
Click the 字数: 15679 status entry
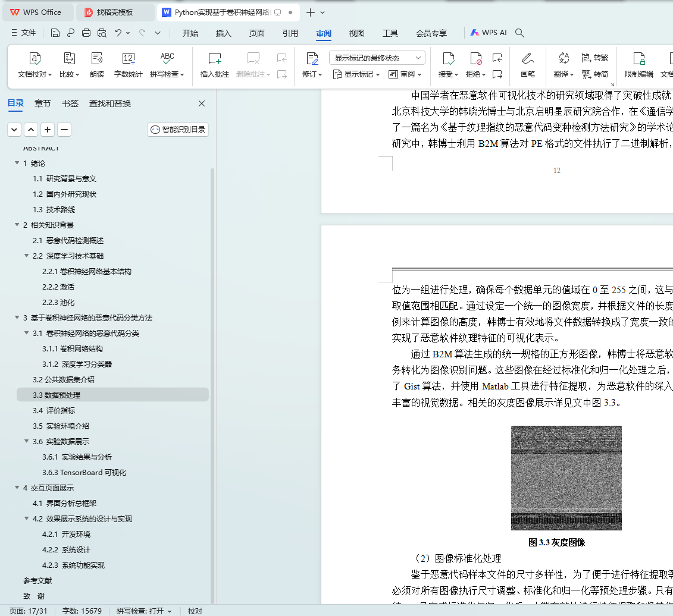pyautogui.click(x=82, y=611)
